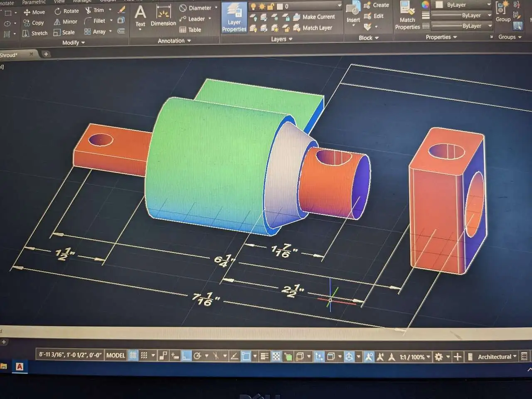
Task: Click the Make Current layer button
Action: pyautogui.click(x=314, y=17)
